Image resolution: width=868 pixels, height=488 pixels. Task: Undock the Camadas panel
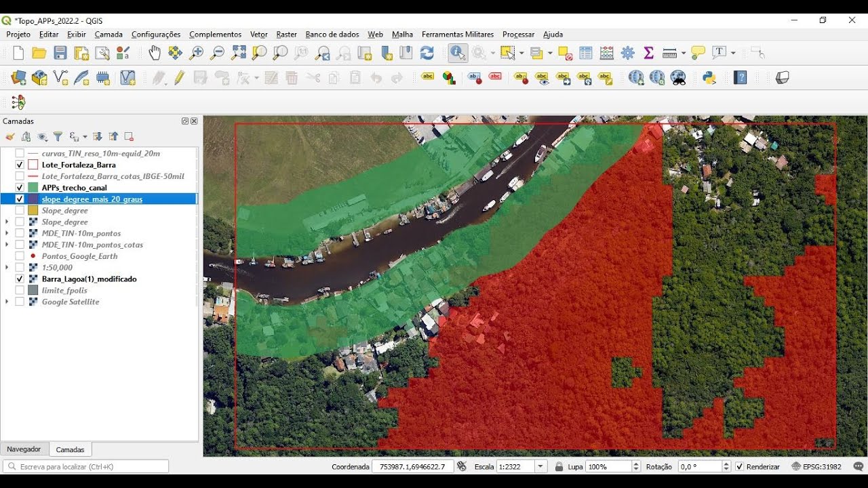185,121
